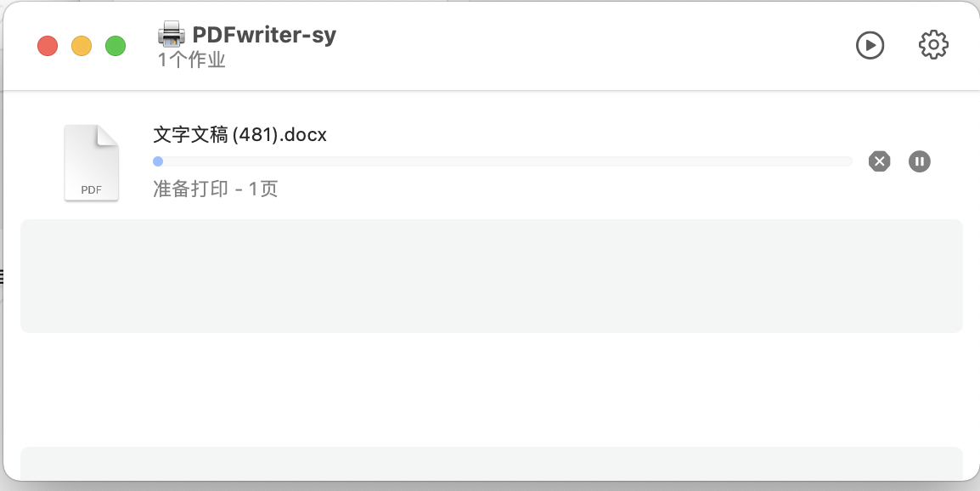Cancel the 文字文稿 (481).docx print job
Screen dimensions: 980x491
(879, 161)
